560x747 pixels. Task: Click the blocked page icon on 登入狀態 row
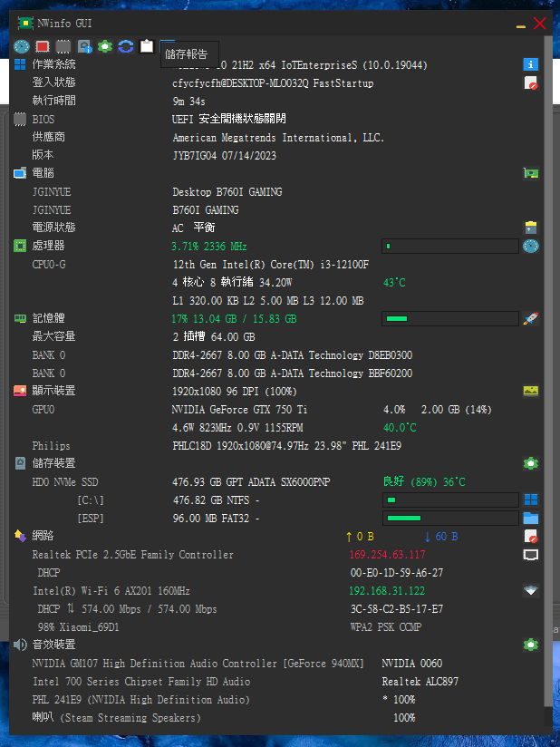530,82
